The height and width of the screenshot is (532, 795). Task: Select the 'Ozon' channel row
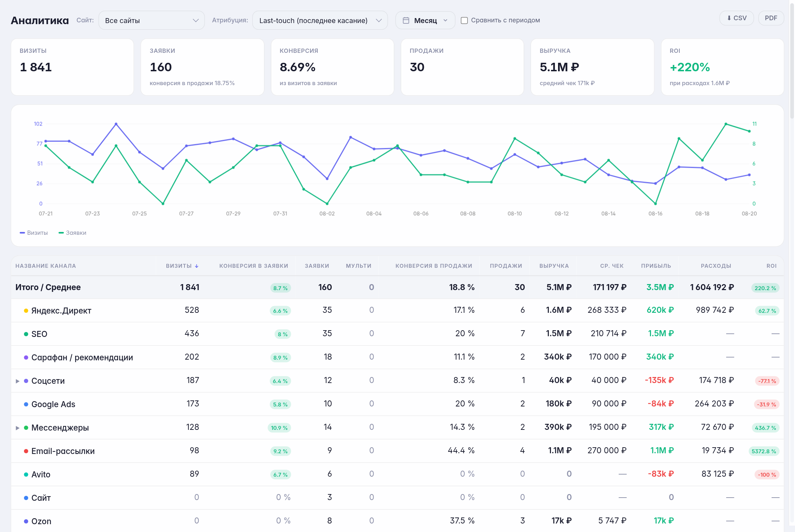click(x=397, y=521)
